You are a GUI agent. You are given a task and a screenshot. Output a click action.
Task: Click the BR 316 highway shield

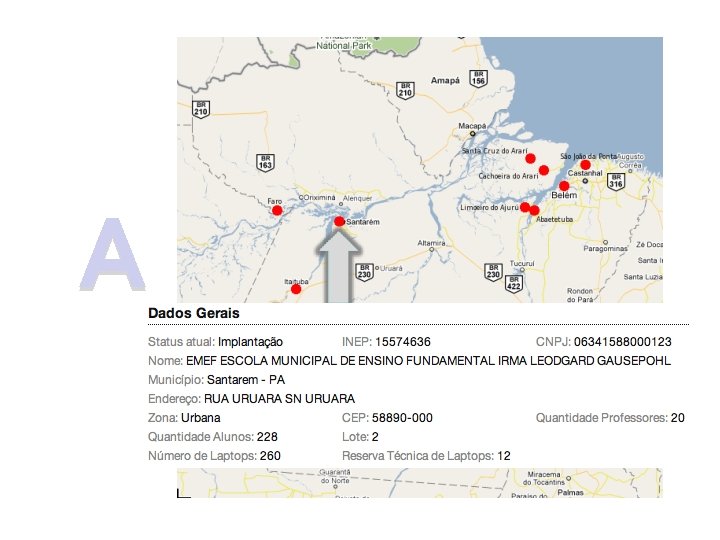click(616, 181)
